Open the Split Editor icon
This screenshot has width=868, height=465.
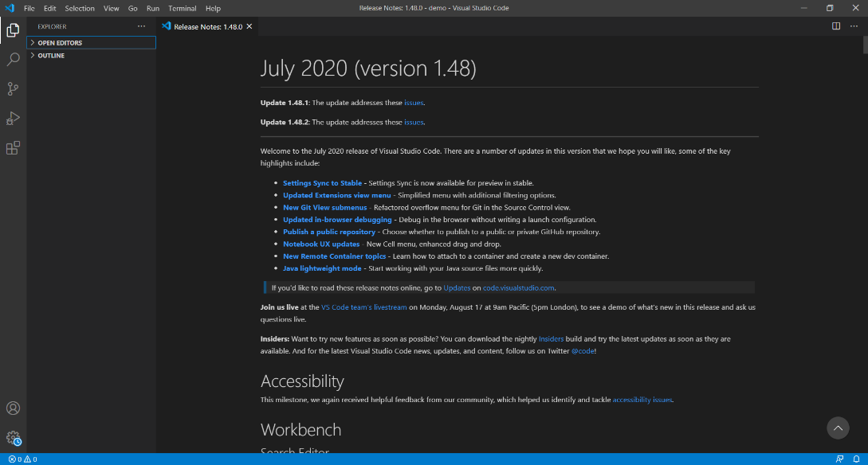coord(835,25)
